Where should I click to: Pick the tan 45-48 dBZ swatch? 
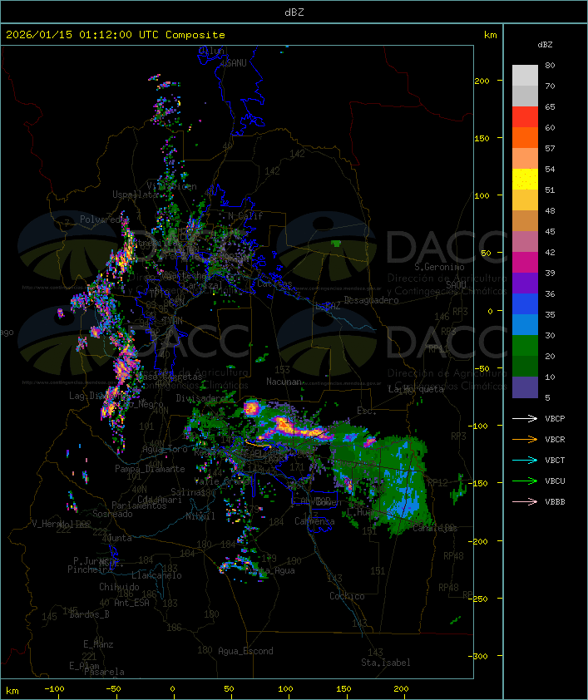[x=525, y=220]
